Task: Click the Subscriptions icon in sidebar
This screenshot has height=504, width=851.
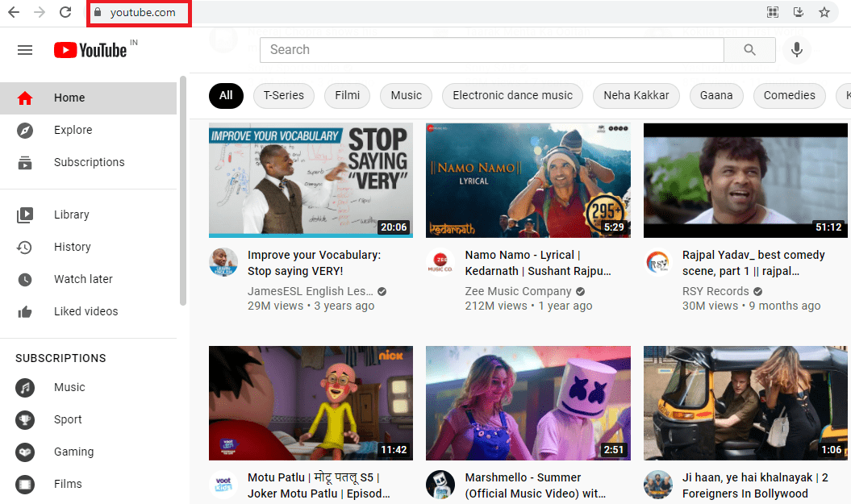Action: [x=25, y=163]
